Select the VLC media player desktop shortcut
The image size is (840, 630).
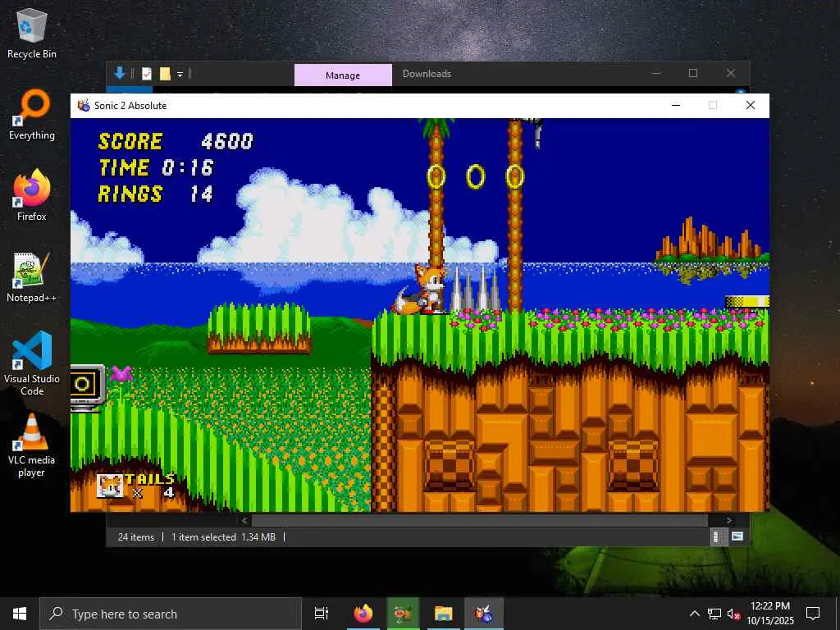(x=32, y=445)
